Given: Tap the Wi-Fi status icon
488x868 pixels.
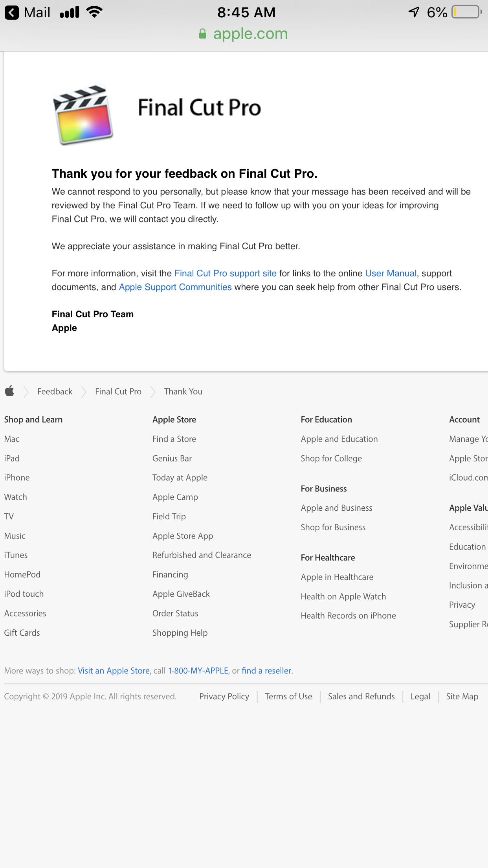Looking at the screenshot, I should point(94,12).
